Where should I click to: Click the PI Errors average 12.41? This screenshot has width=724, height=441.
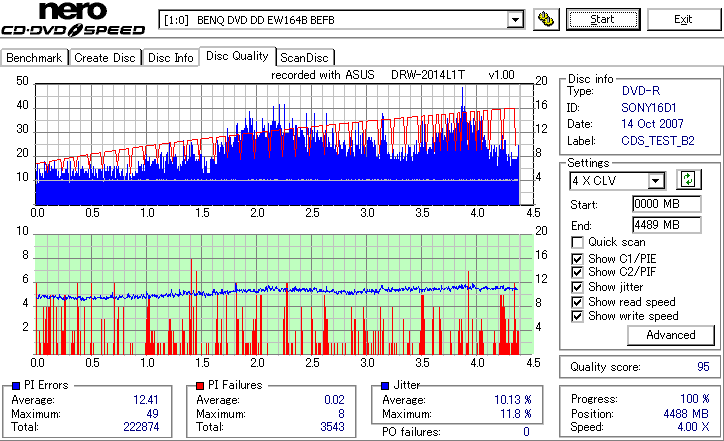(146, 399)
